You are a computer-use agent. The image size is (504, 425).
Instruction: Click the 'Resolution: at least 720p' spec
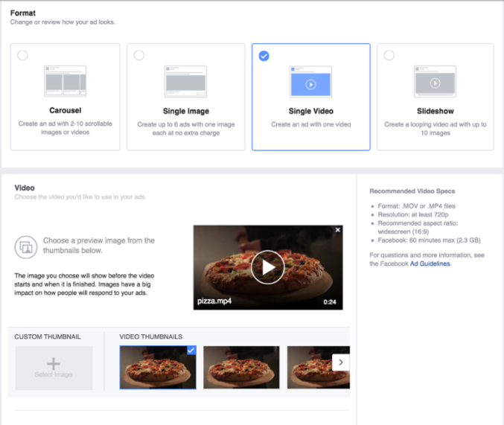click(x=413, y=214)
